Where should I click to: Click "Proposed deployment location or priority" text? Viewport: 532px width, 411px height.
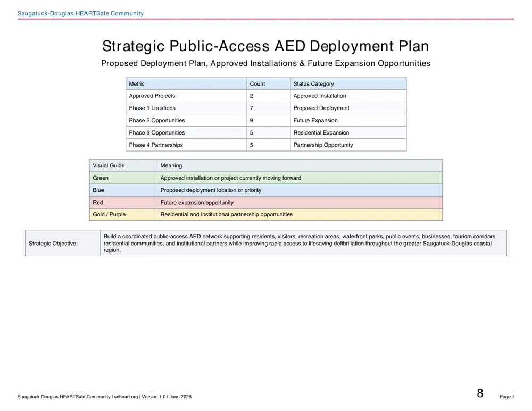click(211, 190)
